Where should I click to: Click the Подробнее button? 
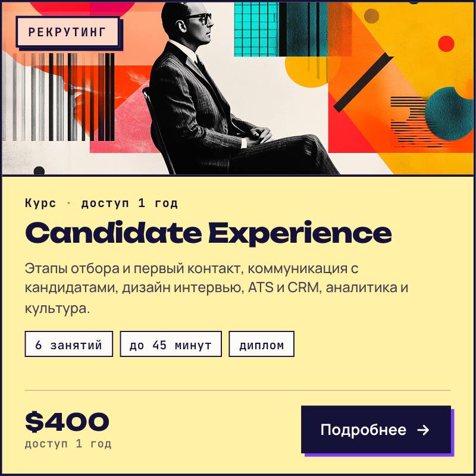[376, 430]
